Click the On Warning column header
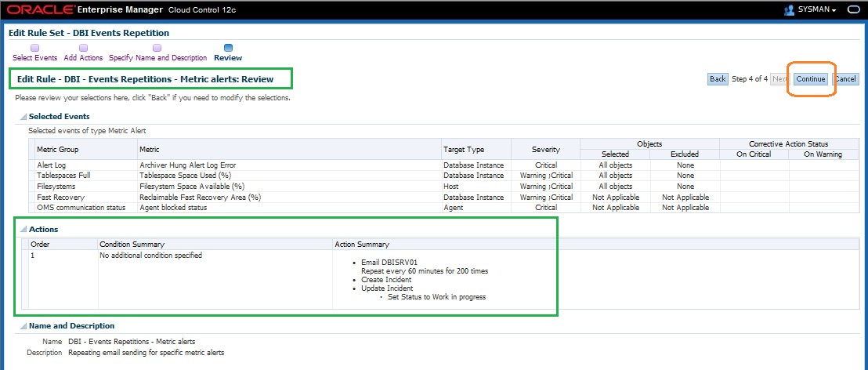Image resolution: width=868 pixels, height=370 pixels. (x=823, y=154)
